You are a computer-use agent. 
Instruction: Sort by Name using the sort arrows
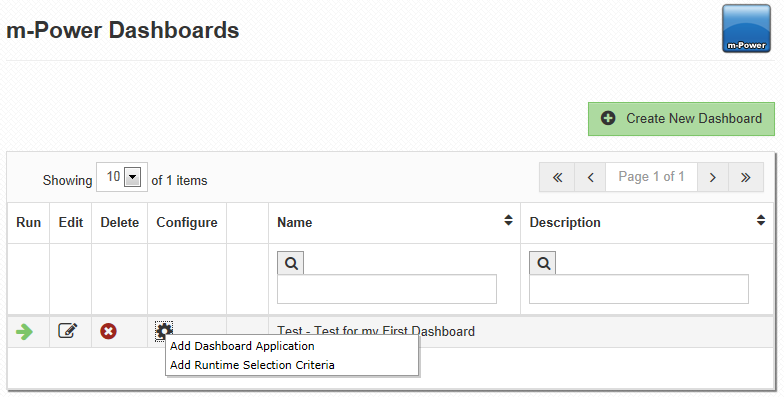tap(508, 220)
